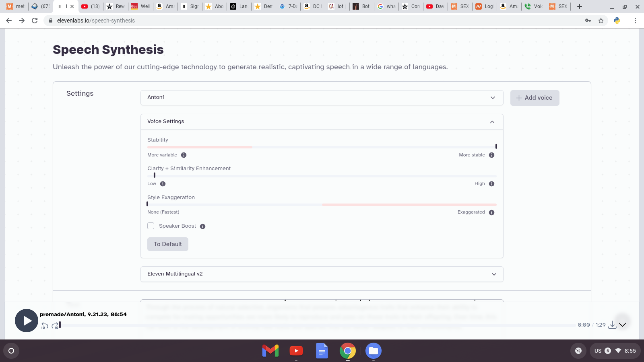Rewind audio by 10 seconds
This screenshot has height=362, width=644.
[x=45, y=326]
